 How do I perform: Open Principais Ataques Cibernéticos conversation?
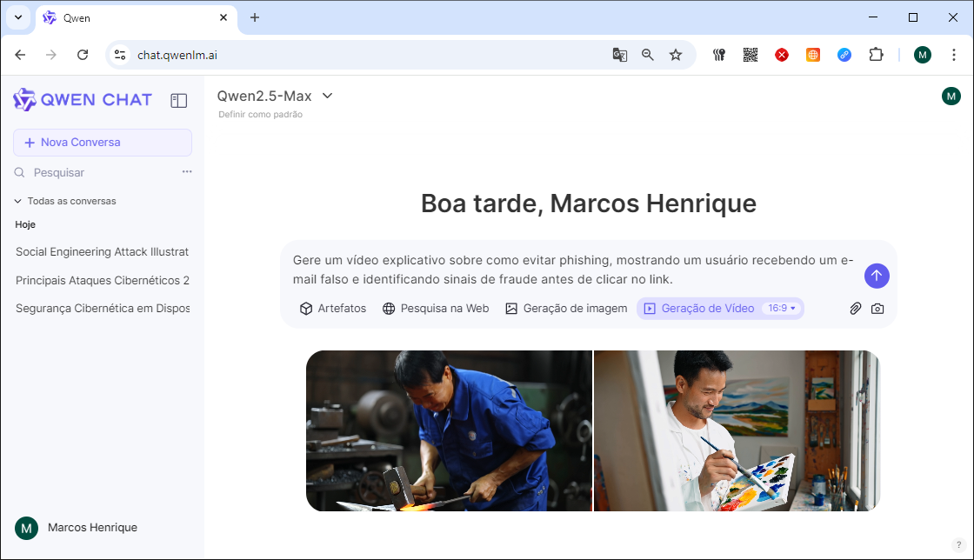[103, 280]
